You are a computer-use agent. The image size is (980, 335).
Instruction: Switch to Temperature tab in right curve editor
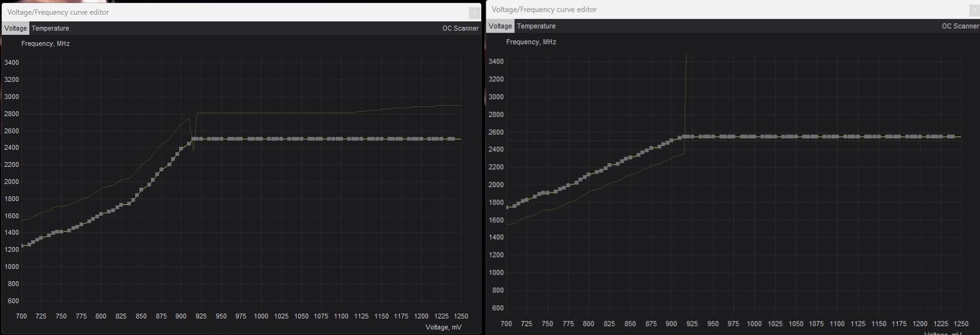click(x=536, y=26)
